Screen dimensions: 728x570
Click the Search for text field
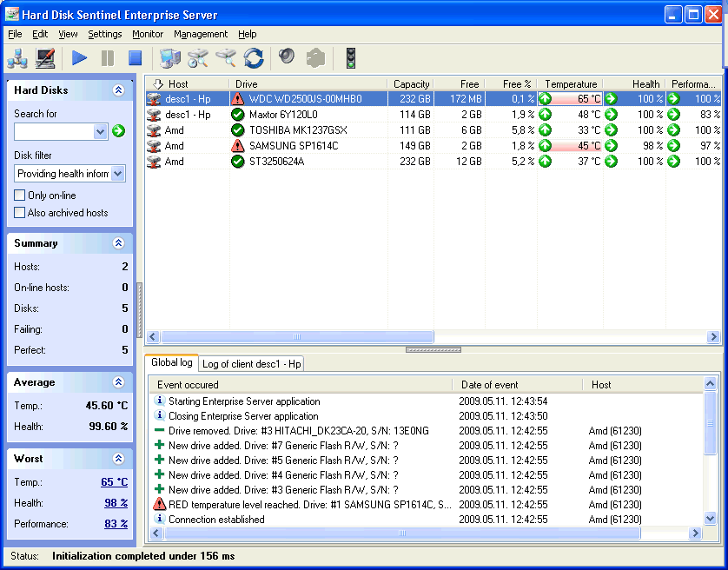point(54,131)
